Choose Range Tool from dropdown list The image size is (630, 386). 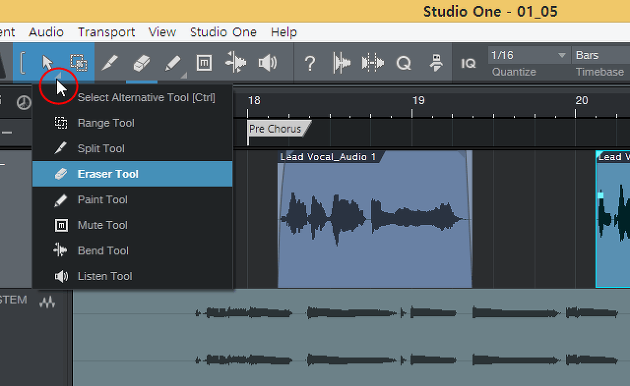click(x=133, y=123)
